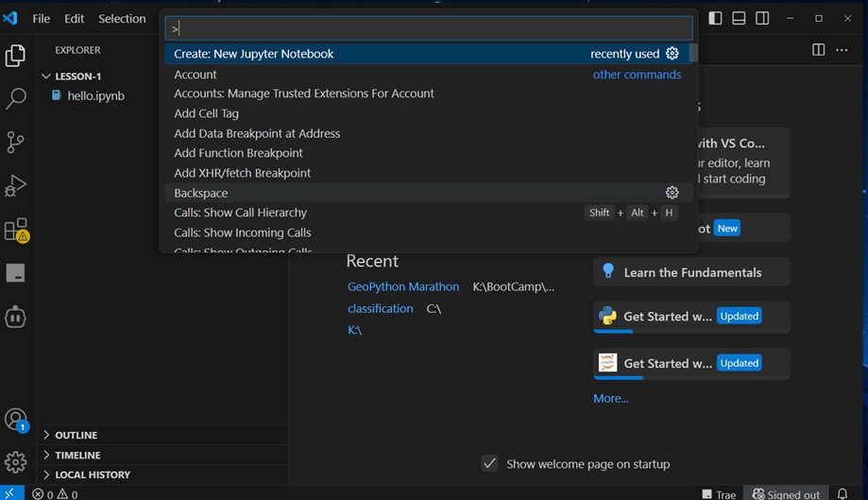This screenshot has height=500, width=868.
Task: Select Add Function Breakpoint command
Action: [429, 153]
